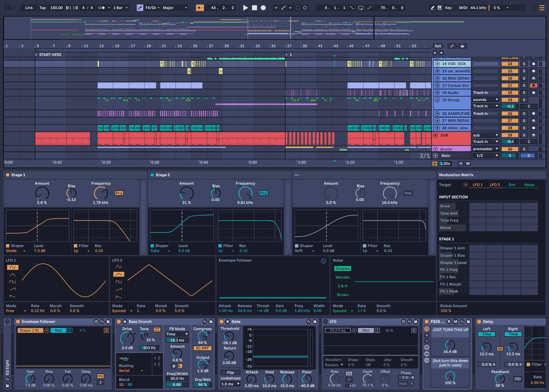Screen dimensions: 549x392
Task: Open the sounds routing dropdown on 19 Group
Action: click(486, 100)
